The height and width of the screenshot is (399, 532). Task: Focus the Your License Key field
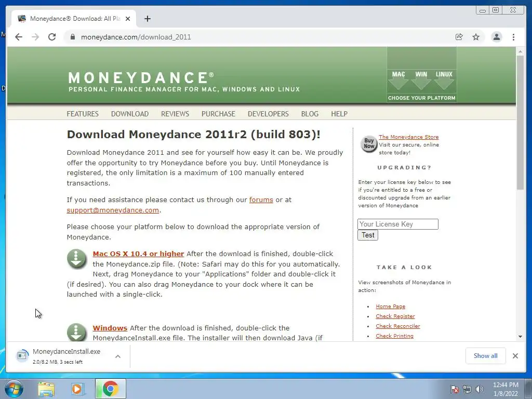pos(397,224)
